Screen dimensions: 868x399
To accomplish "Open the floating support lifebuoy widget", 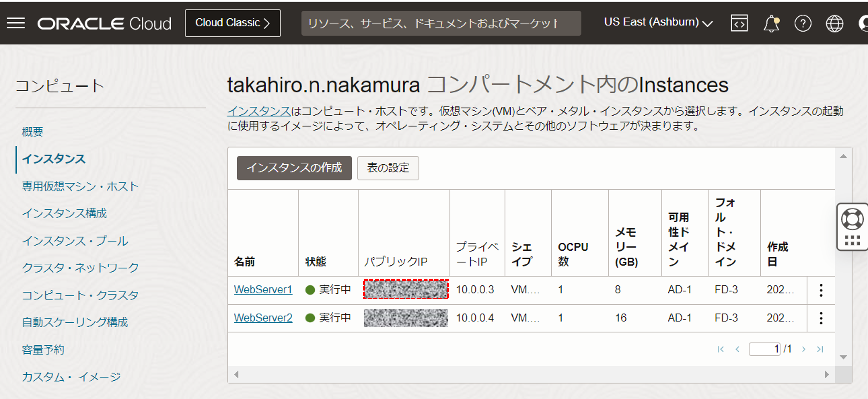I will [852, 220].
